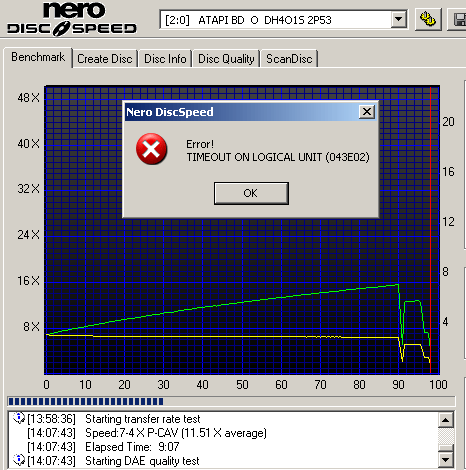
Task: Switch to the Disc Info tab
Action: tap(165, 59)
